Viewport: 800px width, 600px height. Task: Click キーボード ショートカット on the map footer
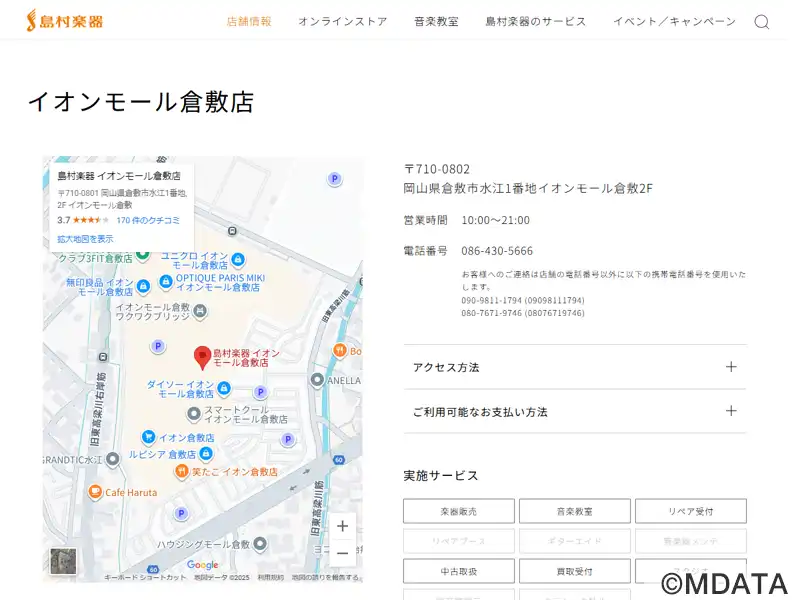coord(145,578)
